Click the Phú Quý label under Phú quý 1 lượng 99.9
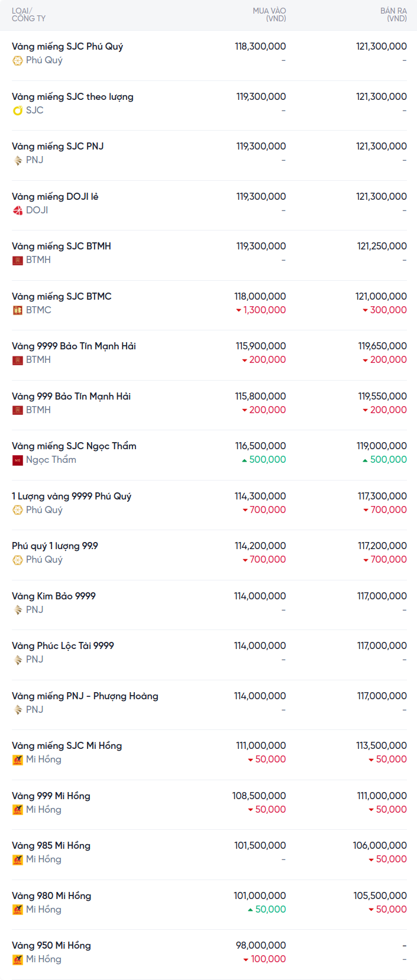This screenshot has height=980, width=417. tap(44, 560)
